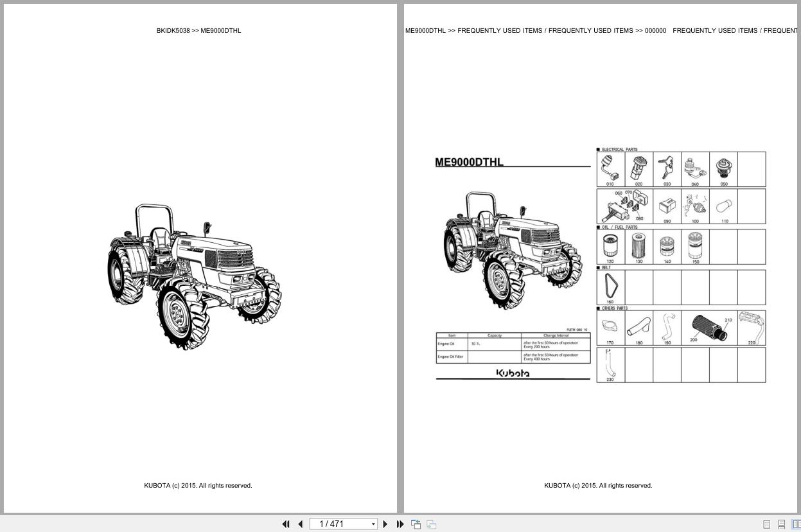
Task: Click the OTHERS PARTS section heading
Action: [x=615, y=308]
